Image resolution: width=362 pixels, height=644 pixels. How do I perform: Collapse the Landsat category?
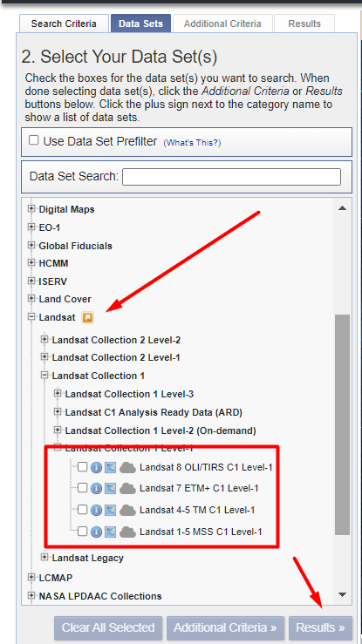(31, 316)
